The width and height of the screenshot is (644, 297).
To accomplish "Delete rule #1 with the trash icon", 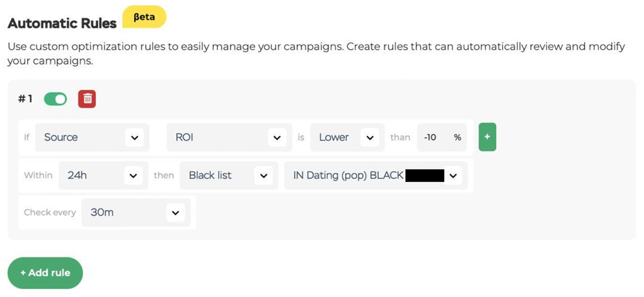I will tap(87, 99).
